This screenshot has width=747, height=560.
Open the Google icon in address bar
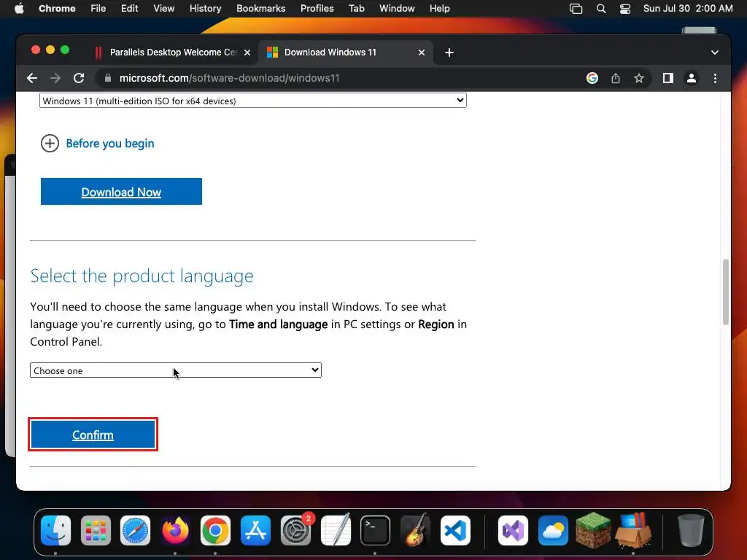click(x=592, y=78)
